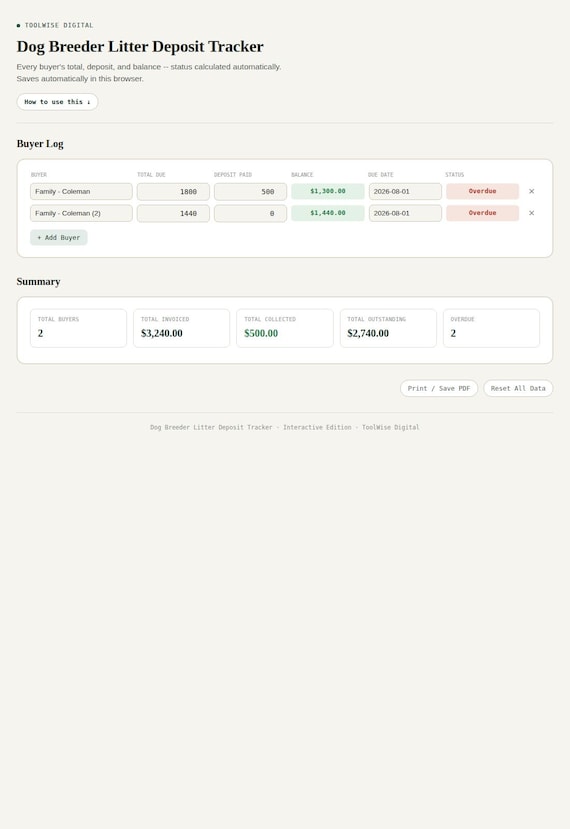
Task: Open due date field for Family - Coleman (2)
Action: pos(405,213)
